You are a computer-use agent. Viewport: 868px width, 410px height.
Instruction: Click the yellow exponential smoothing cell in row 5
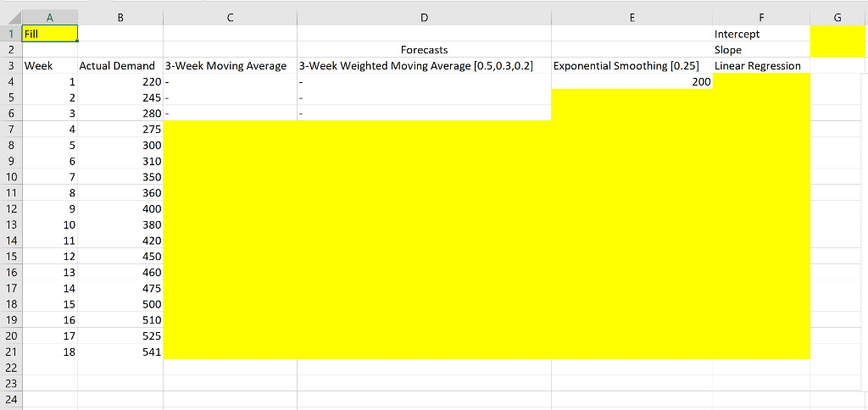coord(632,97)
